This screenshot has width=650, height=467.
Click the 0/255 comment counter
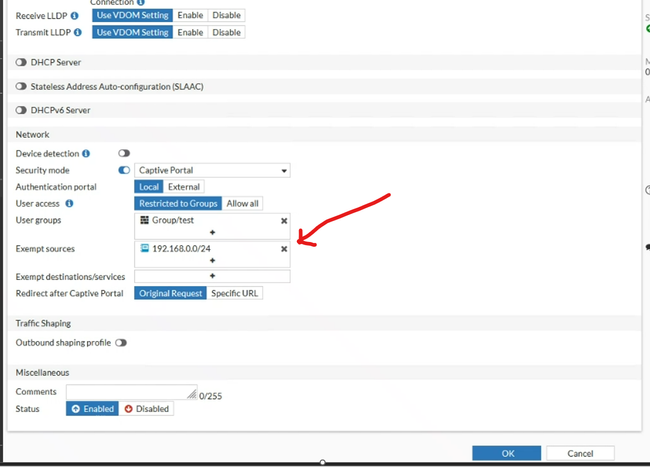coord(211,396)
